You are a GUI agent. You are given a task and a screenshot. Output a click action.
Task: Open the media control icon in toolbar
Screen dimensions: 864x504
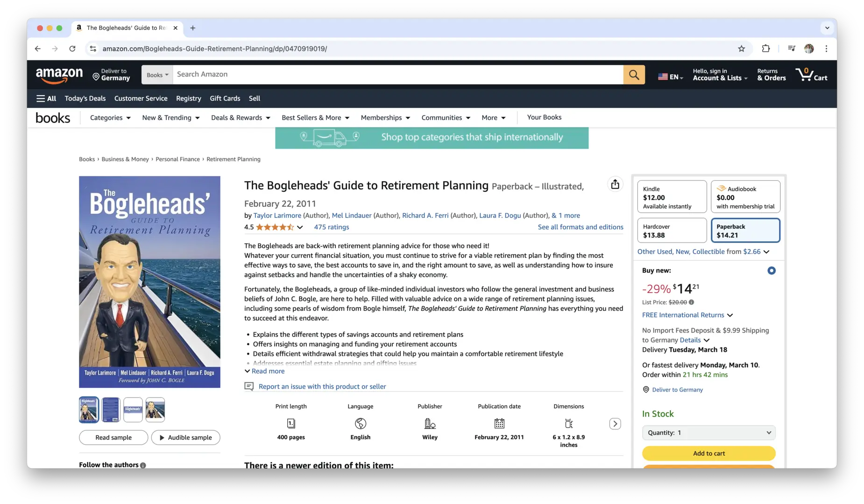point(791,49)
